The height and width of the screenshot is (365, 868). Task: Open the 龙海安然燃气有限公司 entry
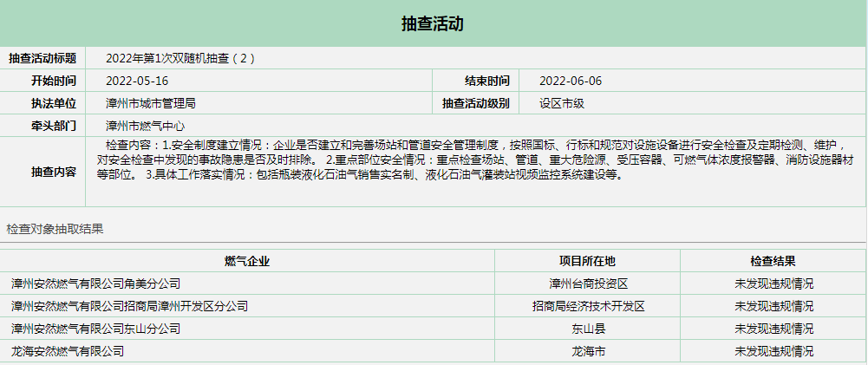pyautogui.click(x=68, y=351)
